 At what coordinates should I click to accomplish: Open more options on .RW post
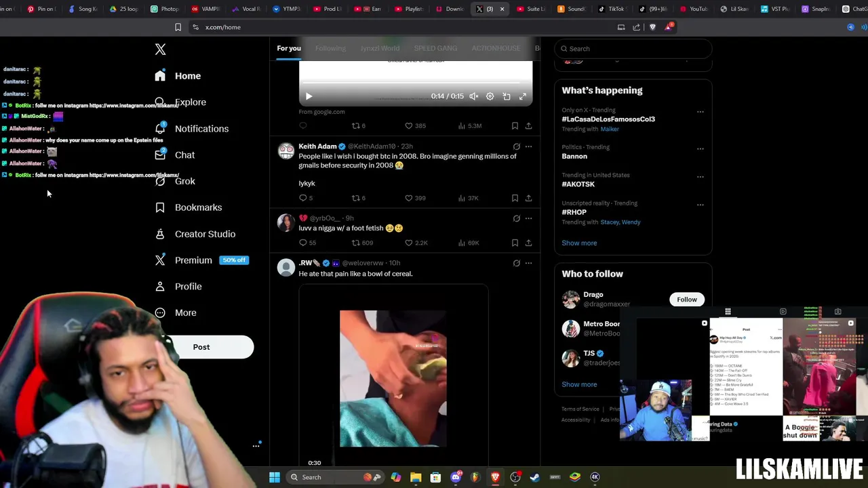(x=528, y=263)
